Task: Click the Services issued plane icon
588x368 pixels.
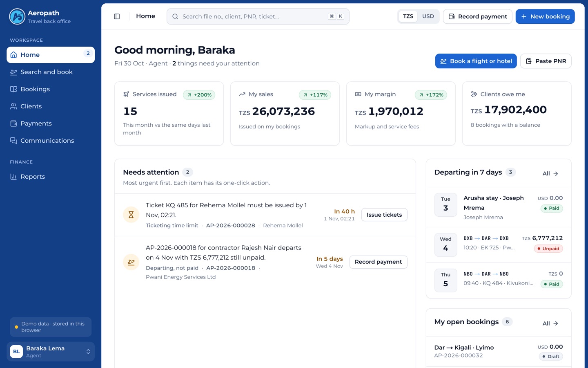Action: [x=126, y=94]
